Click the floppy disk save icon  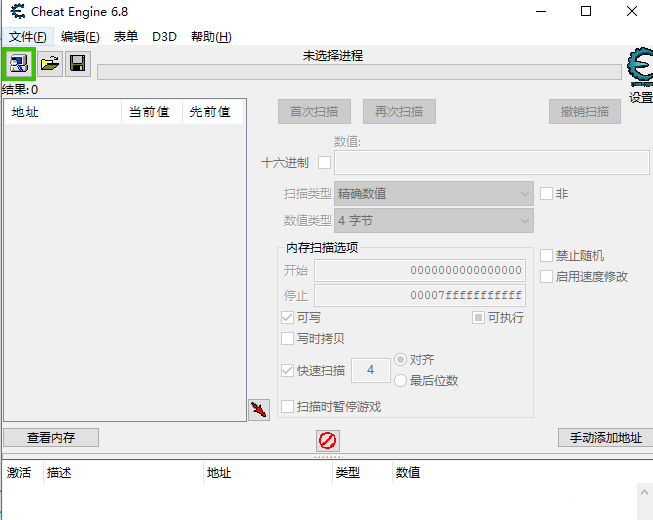coord(78,64)
